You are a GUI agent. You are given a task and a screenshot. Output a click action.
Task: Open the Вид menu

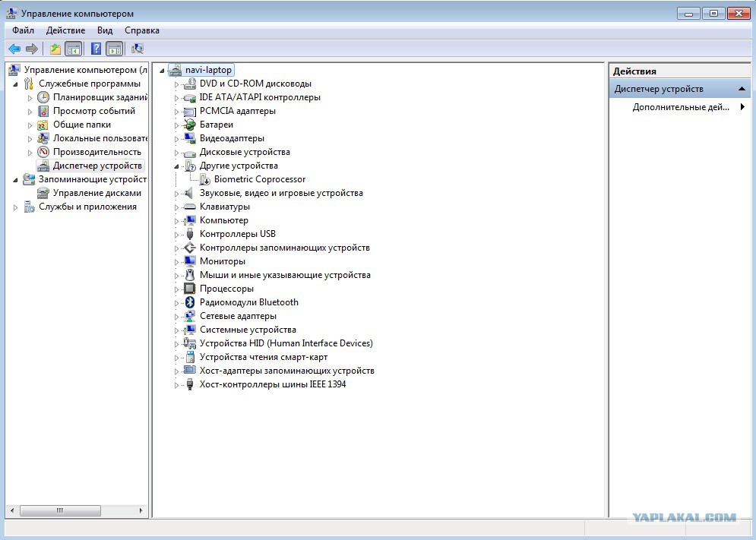tap(105, 30)
